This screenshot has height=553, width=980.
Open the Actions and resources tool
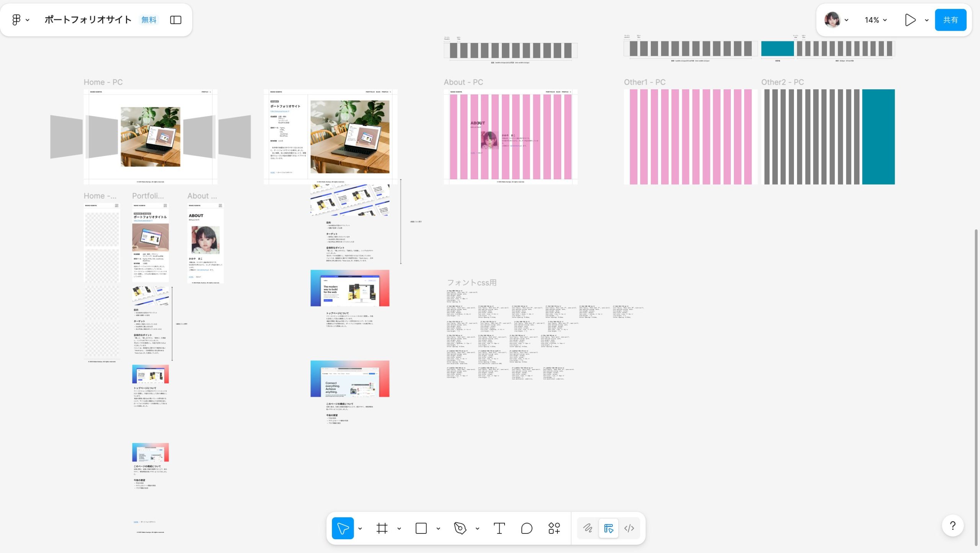(x=554, y=528)
